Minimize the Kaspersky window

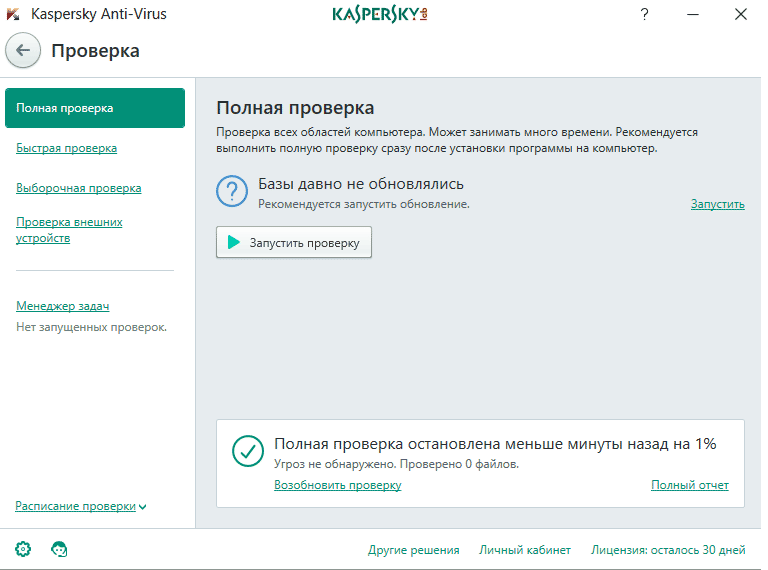click(693, 15)
